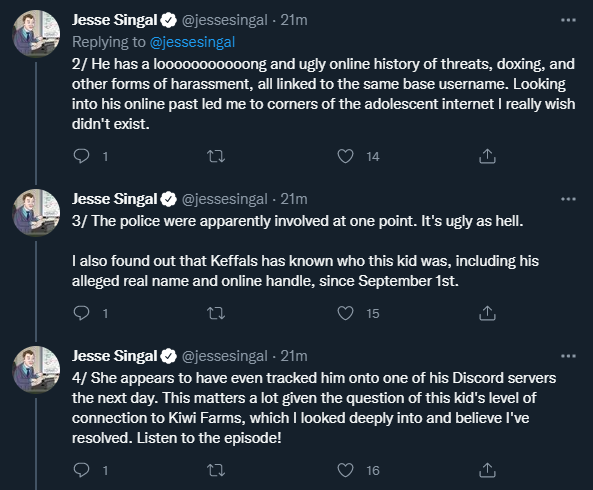Open more options on the 2/ tweet

point(568,20)
